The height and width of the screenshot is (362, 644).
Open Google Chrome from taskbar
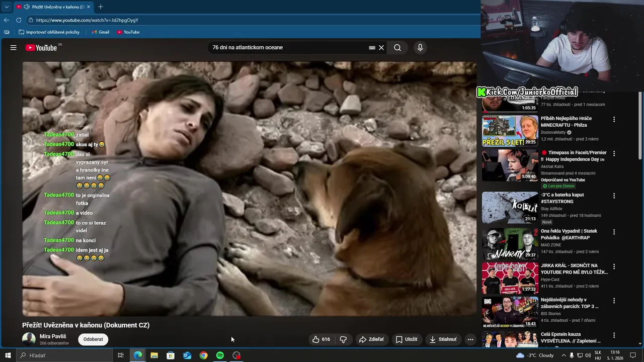(203, 355)
